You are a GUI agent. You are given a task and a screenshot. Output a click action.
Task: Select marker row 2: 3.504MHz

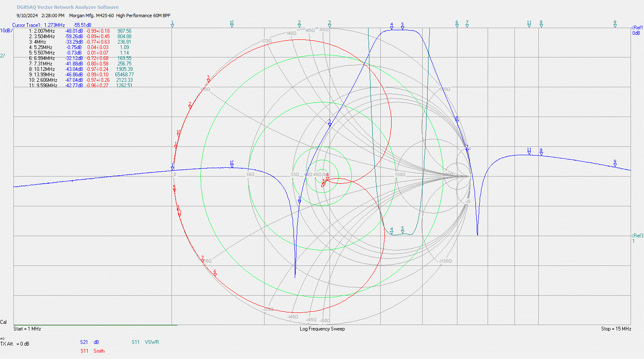pyautogui.click(x=80, y=36)
